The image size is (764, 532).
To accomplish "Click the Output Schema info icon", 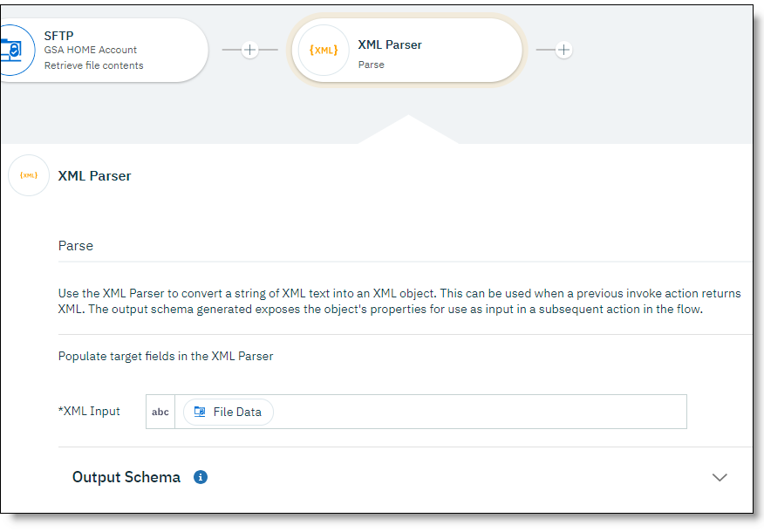I will pos(201,477).
